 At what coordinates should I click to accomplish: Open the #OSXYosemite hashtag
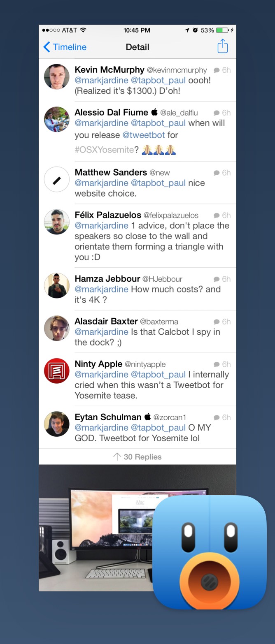click(x=104, y=150)
